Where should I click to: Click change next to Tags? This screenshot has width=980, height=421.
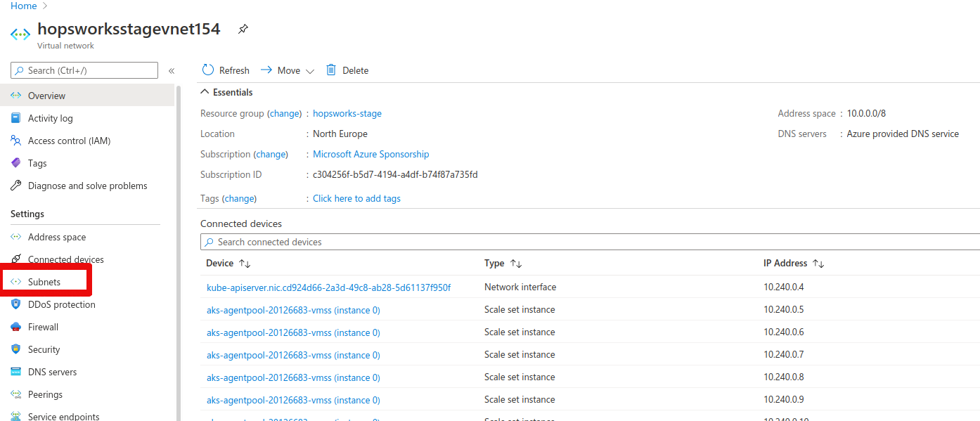tap(239, 198)
